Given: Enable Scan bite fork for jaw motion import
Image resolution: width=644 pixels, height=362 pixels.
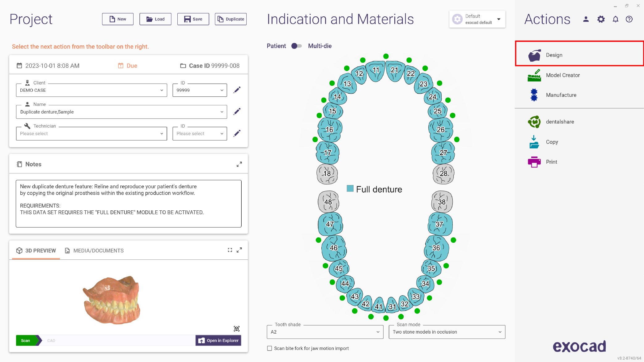Looking at the screenshot, I should tap(269, 348).
